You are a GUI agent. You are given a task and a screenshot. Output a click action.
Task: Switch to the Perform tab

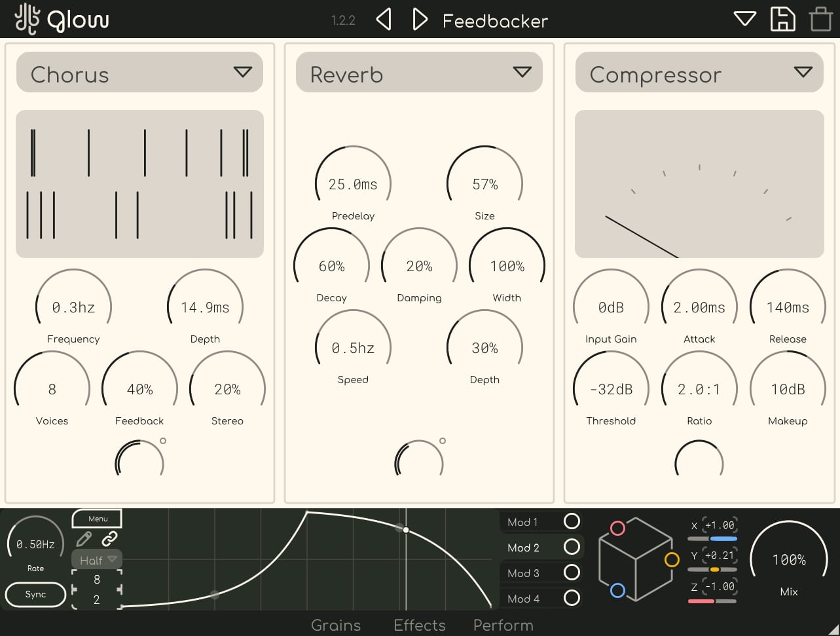[503, 626]
